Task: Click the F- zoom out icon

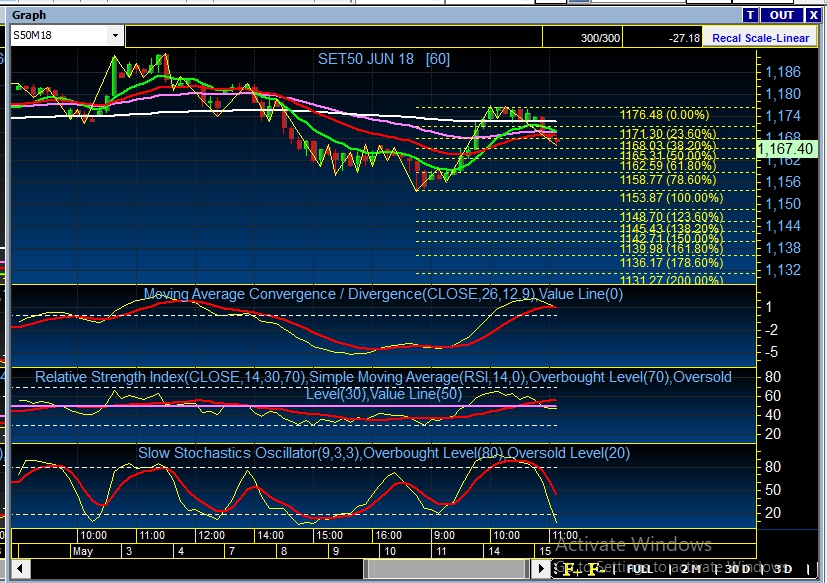Action: [x=595, y=569]
